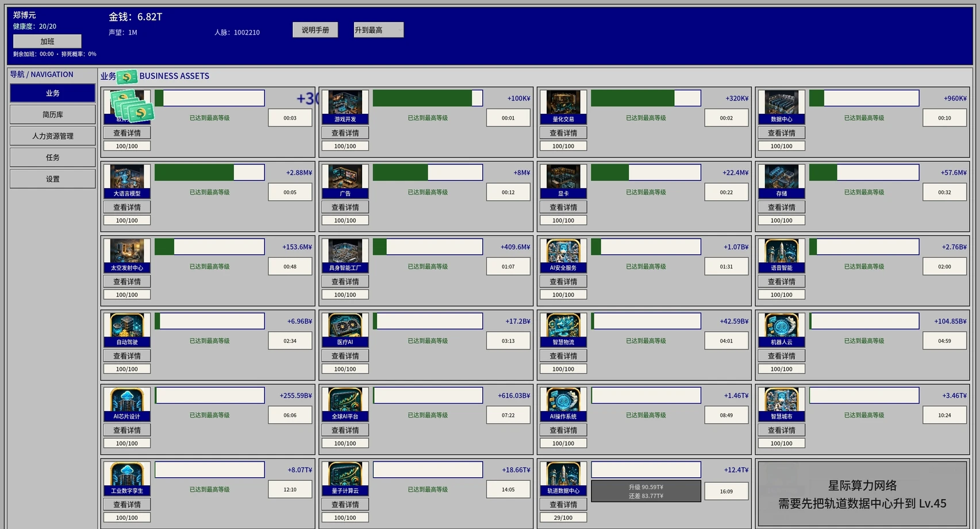This screenshot has width=980, height=529.
Task: Open the 设置 navigation item
Action: click(53, 179)
